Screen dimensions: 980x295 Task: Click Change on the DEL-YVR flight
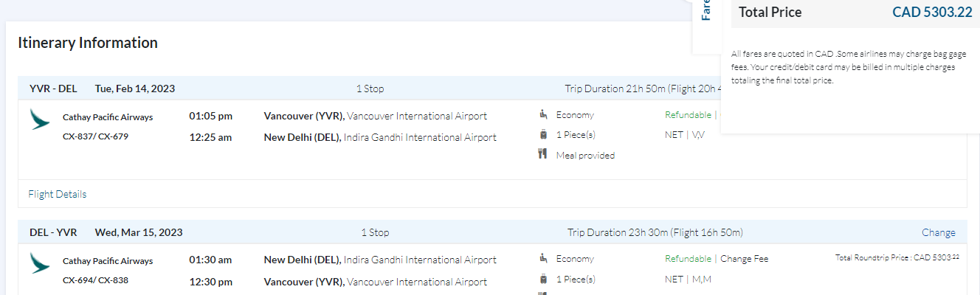[938, 232]
